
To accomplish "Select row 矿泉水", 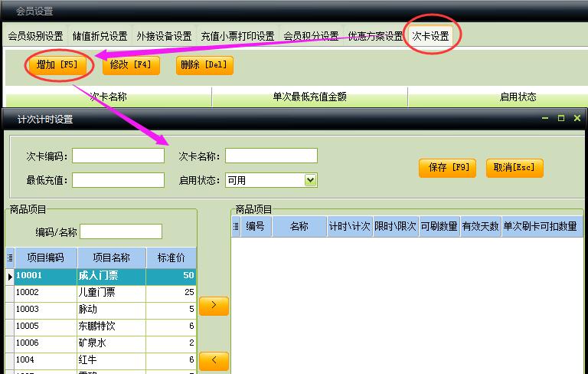I will tap(101, 343).
